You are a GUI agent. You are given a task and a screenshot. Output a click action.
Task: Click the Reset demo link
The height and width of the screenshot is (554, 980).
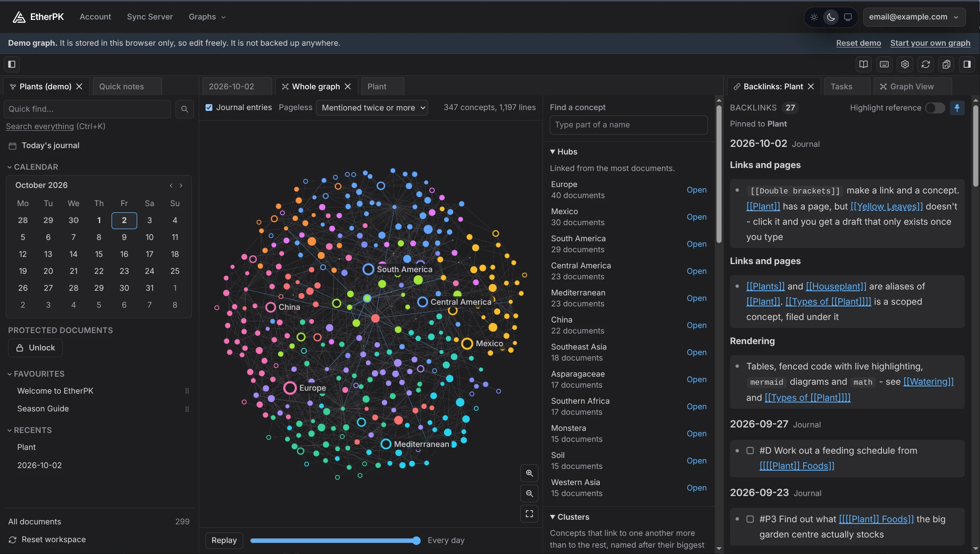pos(858,43)
